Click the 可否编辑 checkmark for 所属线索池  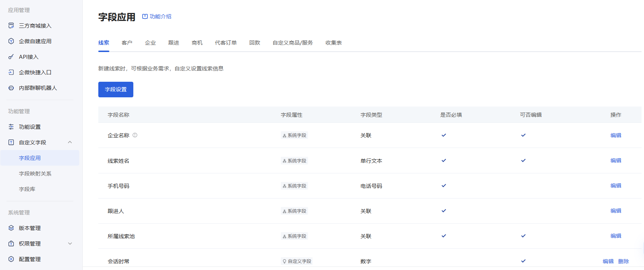(523, 236)
